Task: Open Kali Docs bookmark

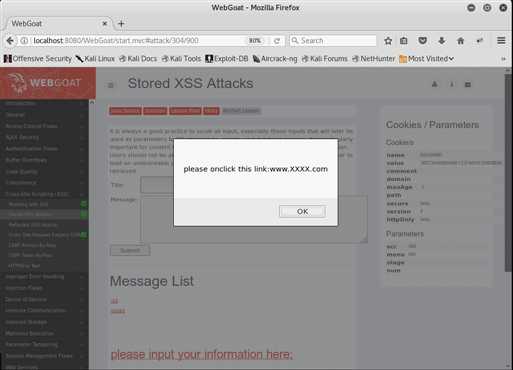Action: point(138,59)
